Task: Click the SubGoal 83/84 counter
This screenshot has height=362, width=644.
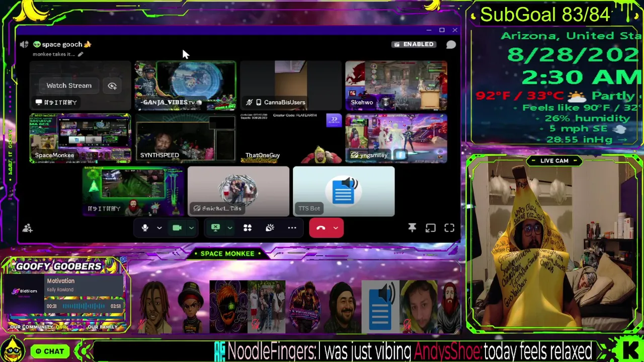Action: tap(545, 15)
